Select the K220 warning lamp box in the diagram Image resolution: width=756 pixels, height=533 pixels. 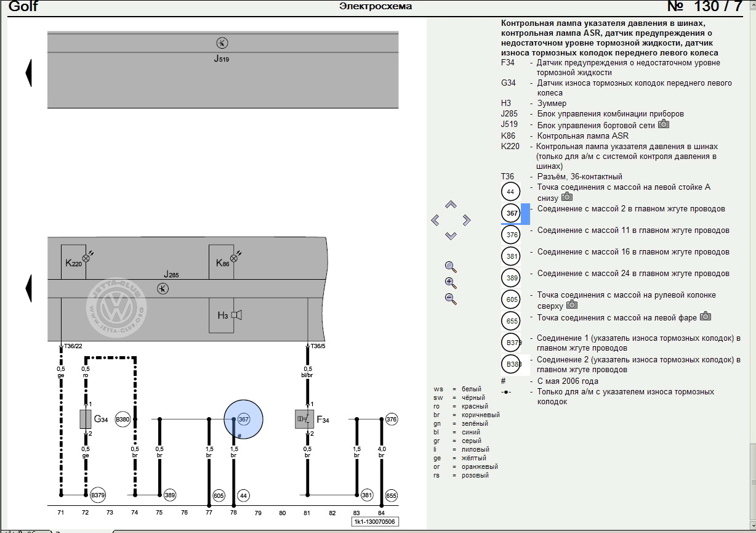[x=73, y=262]
